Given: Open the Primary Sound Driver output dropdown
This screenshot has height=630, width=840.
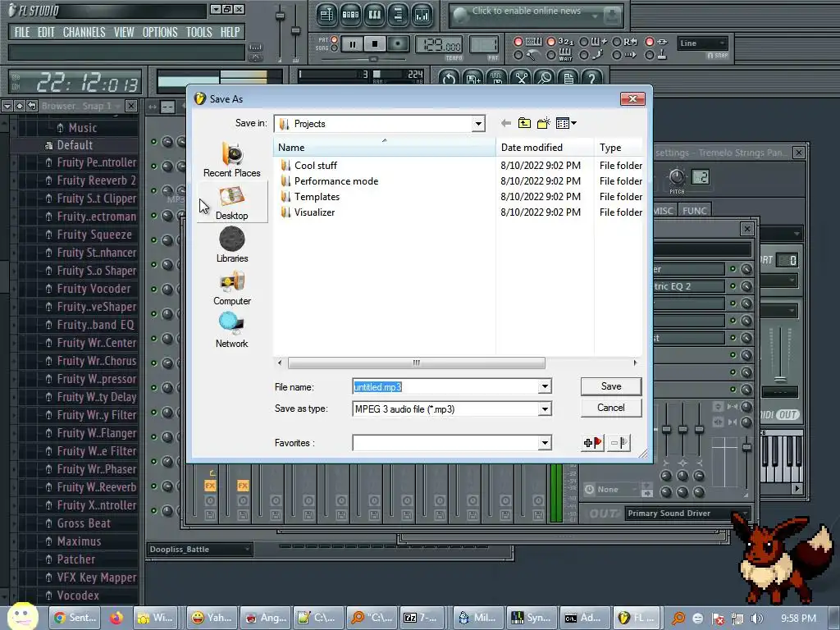Looking at the screenshot, I should (x=687, y=514).
